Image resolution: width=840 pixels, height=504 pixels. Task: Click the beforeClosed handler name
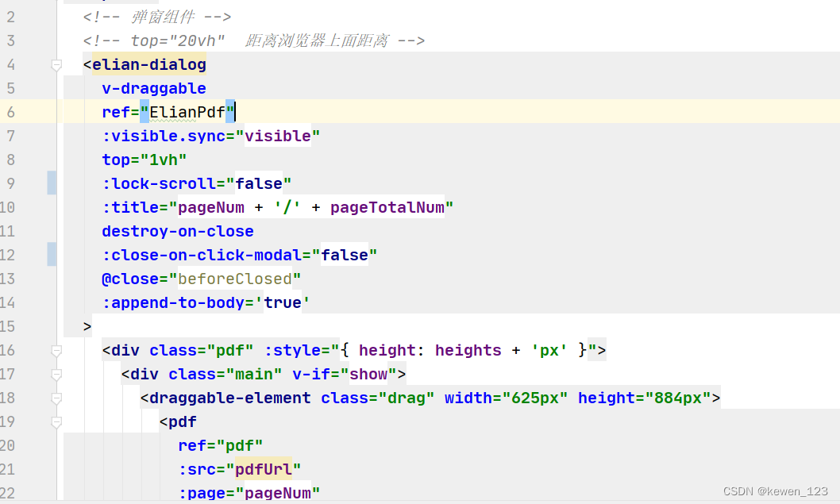coord(237,279)
